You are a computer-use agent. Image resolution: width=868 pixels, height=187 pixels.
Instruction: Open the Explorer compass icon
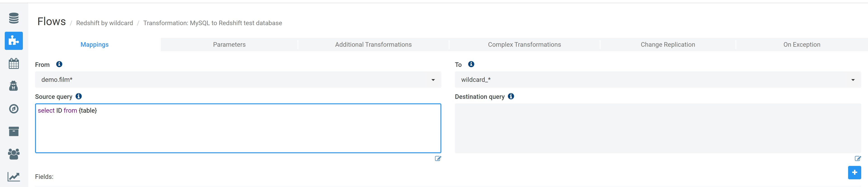coord(14,109)
